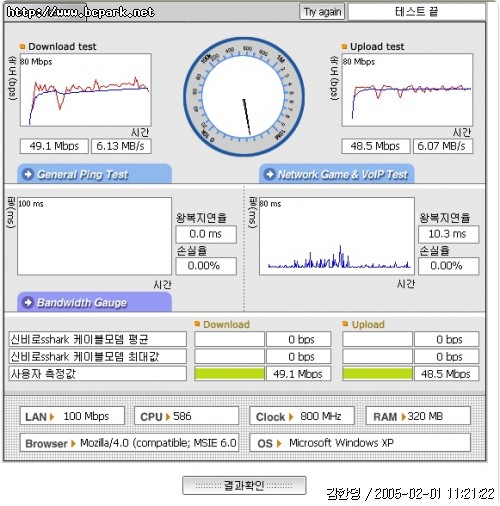The height and width of the screenshot is (506, 500).
Task: Click the 0.0 ms round-trip delay field
Action: click(206, 234)
